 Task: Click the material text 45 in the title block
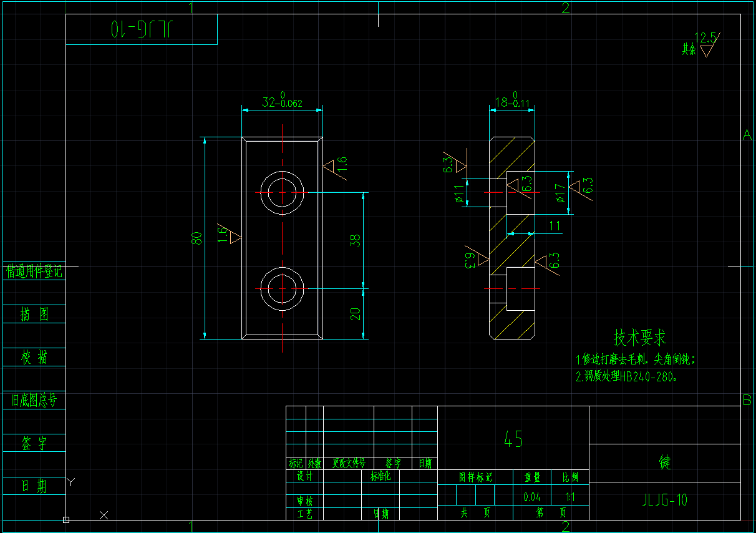(513, 440)
